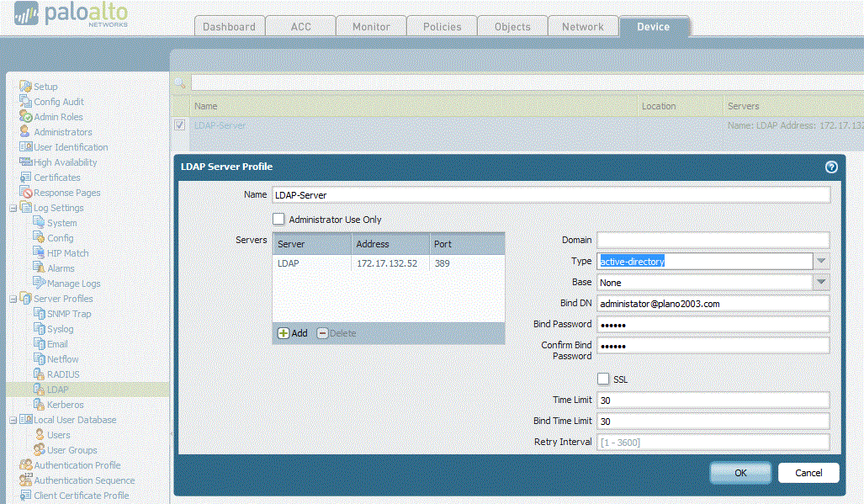The width and height of the screenshot is (864, 504).
Task: Select the Certificates sidebar icon
Action: [25, 177]
